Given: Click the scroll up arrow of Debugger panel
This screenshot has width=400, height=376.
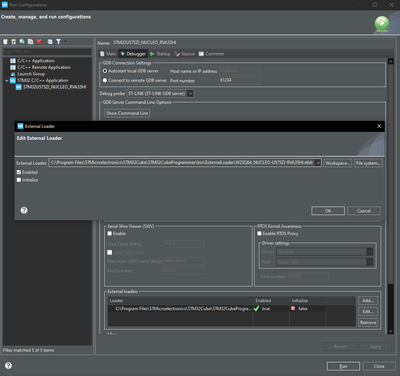Looking at the screenshot, I should [x=391, y=61].
